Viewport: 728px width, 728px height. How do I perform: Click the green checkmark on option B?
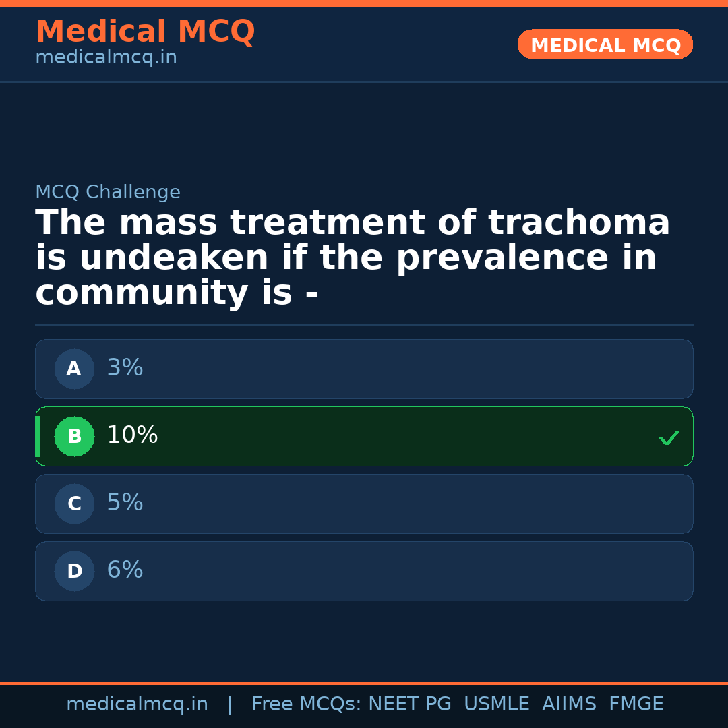pyautogui.click(x=669, y=437)
